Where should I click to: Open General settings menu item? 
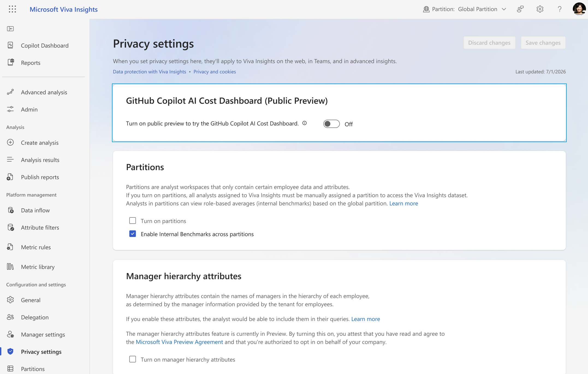pyautogui.click(x=31, y=300)
